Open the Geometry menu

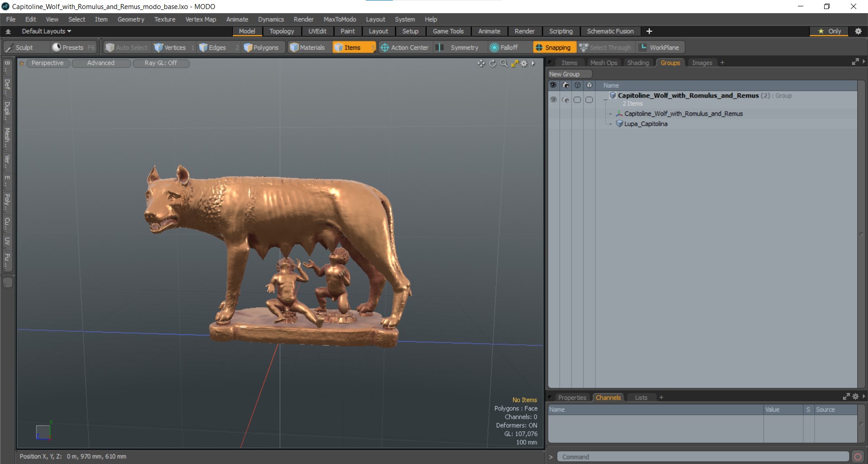pyautogui.click(x=131, y=19)
